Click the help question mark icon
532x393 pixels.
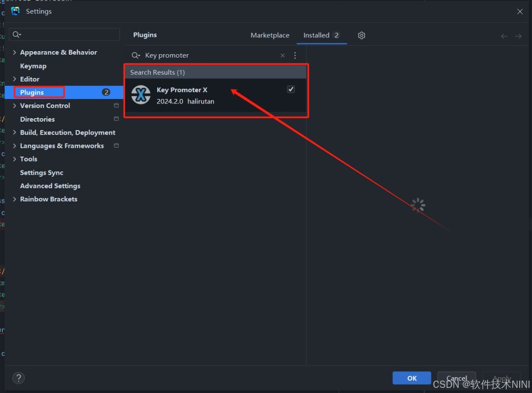tap(18, 378)
